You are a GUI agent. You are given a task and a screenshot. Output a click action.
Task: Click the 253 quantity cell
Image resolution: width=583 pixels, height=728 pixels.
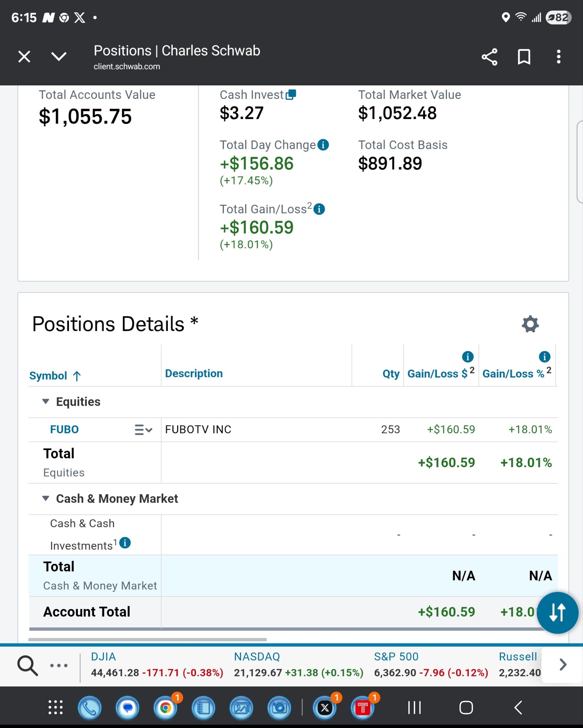[390, 429]
